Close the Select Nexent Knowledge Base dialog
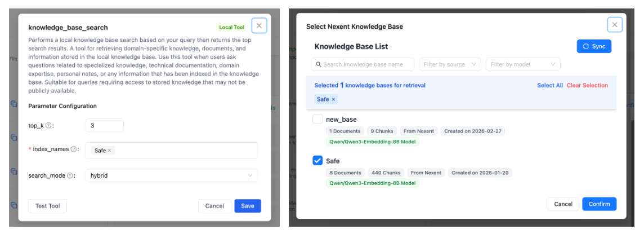 click(614, 25)
